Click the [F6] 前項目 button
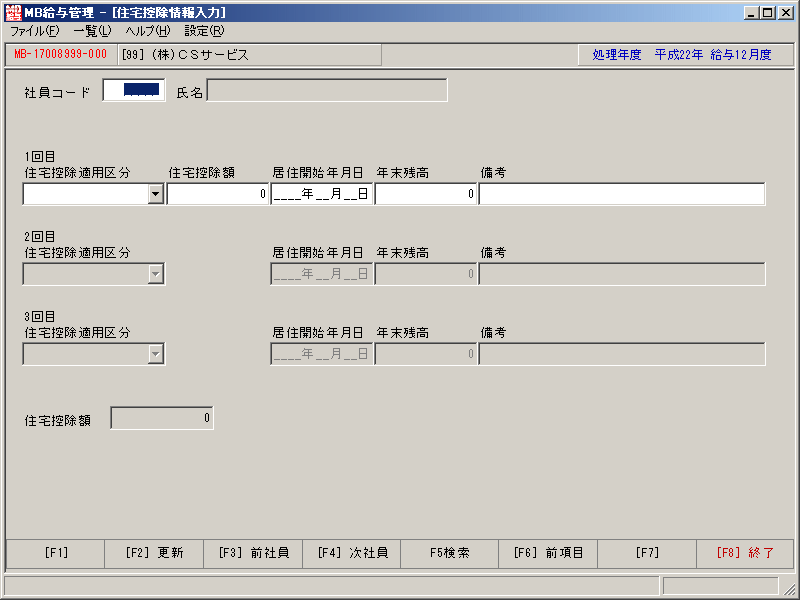Viewport: 800px width, 600px height. click(x=548, y=553)
